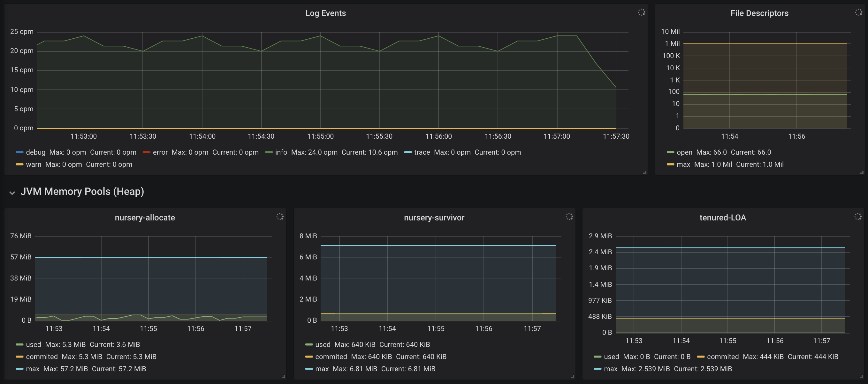
Task: Click the File Descriptors loading spinner icon
Action: click(x=858, y=12)
